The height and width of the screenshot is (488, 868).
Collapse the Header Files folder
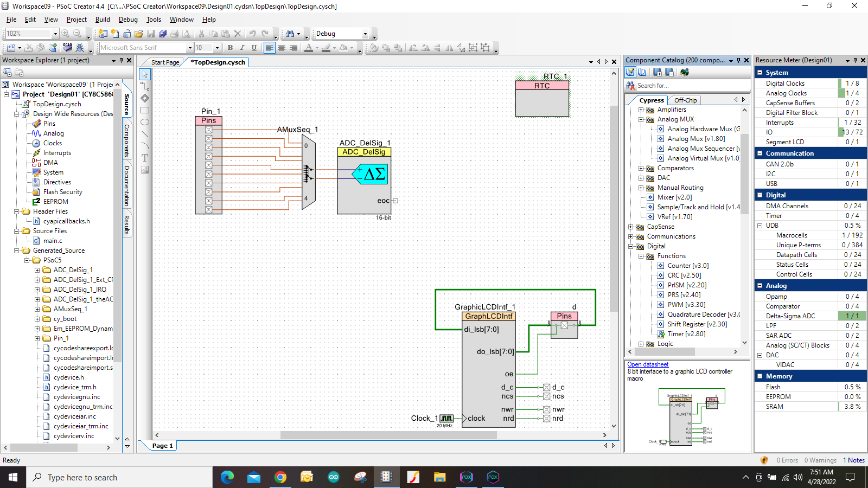coord(16,211)
